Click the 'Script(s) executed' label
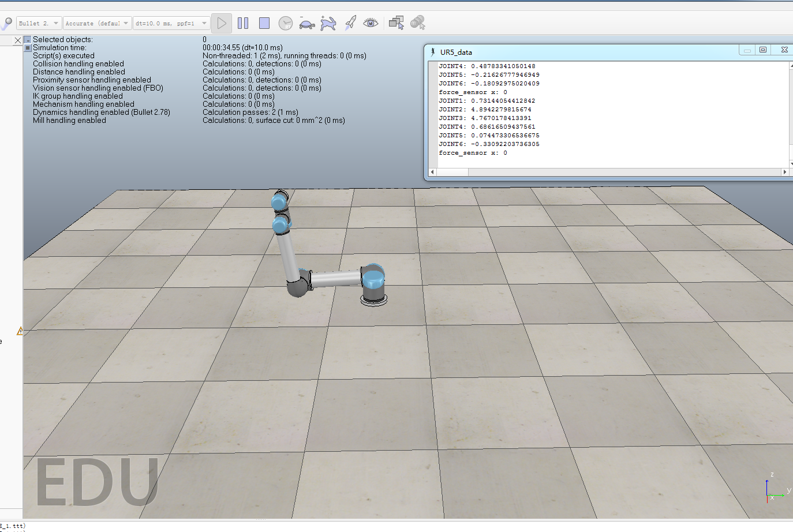Viewport: 793px width, 532px height. 63,56
